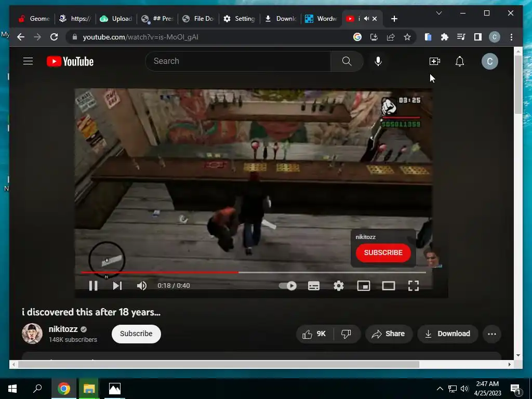Enable miniplayer mode

(363, 286)
